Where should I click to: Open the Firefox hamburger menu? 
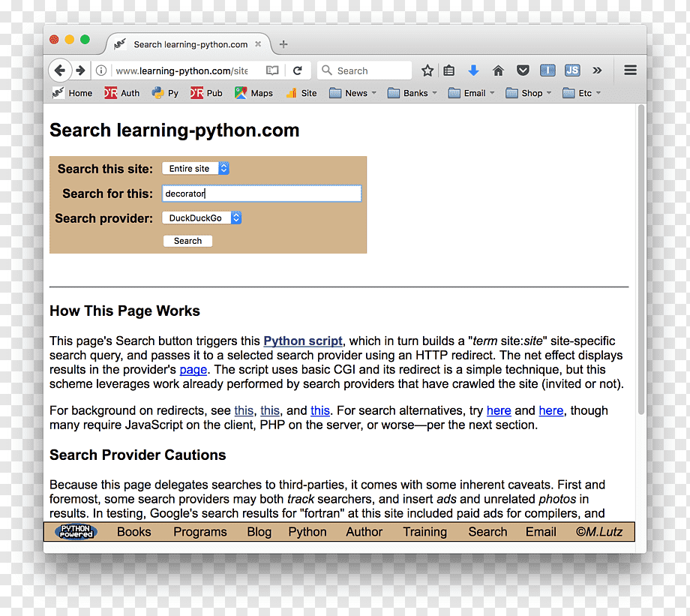[630, 71]
